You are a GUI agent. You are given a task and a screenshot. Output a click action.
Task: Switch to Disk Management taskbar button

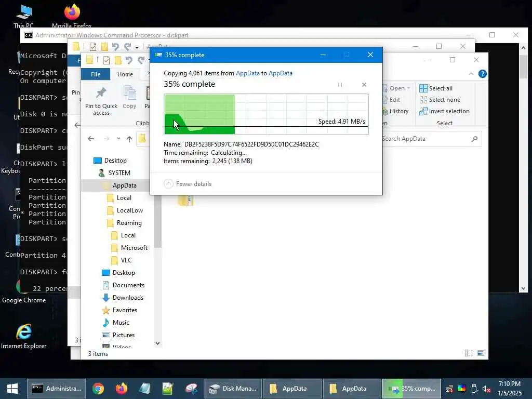(233, 389)
